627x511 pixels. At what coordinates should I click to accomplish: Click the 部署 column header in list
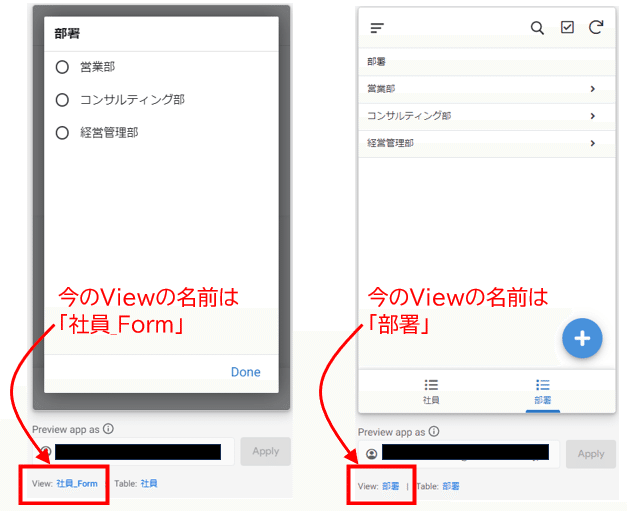pyautogui.click(x=376, y=62)
